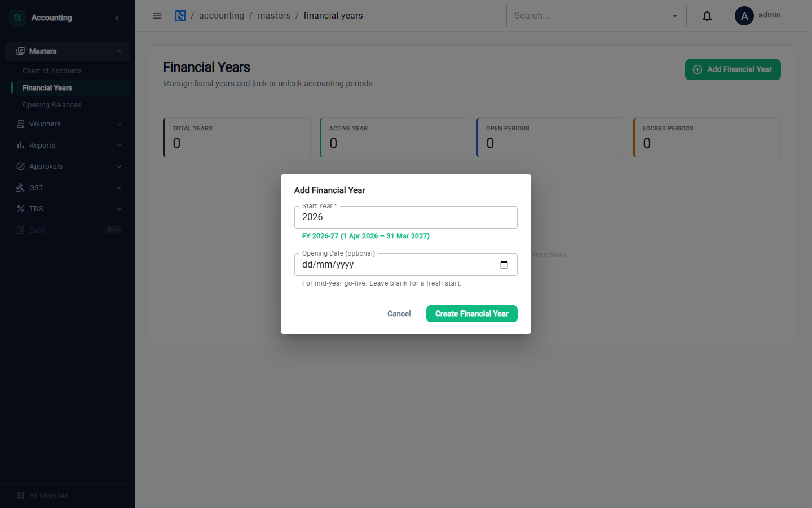The width and height of the screenshot is (812, 508).
Task: Open Chart of Accounts in sidebar
Action: pyautogui.click(x=52, y=71)
